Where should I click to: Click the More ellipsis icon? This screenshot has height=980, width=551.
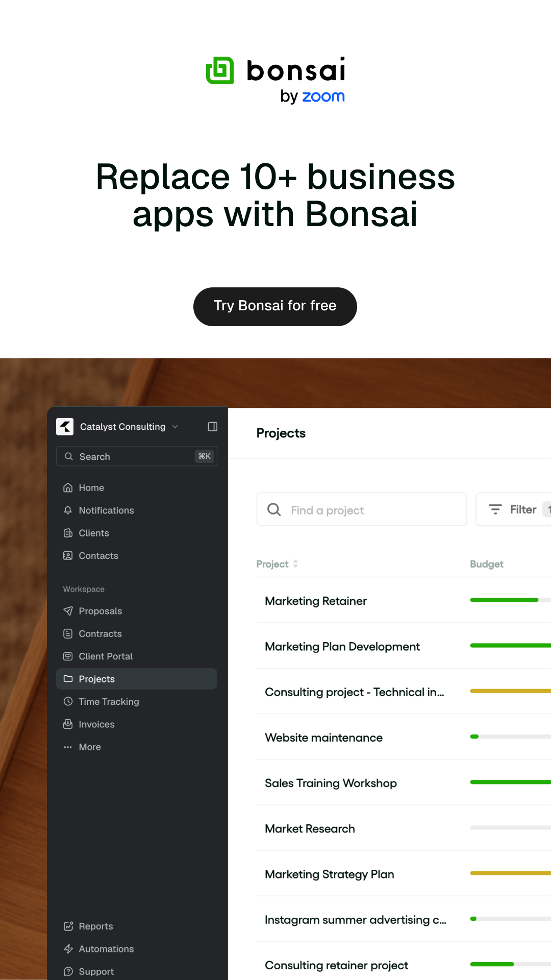(x=68, y=747)
